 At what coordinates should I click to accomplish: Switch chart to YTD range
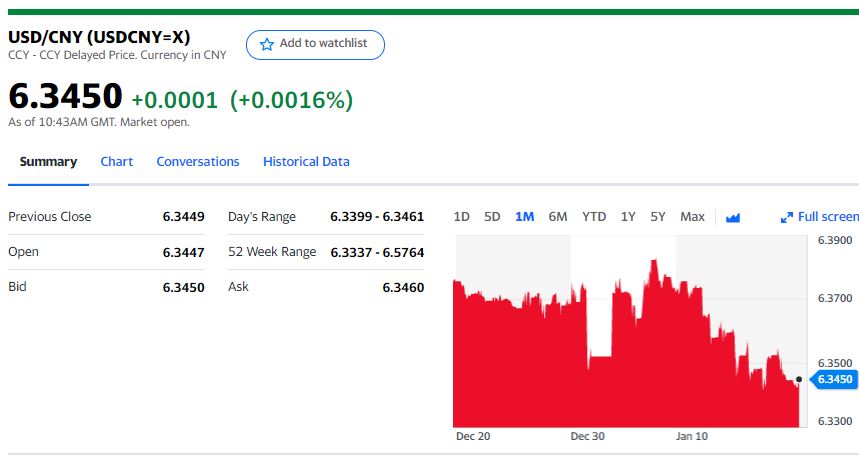594,216
